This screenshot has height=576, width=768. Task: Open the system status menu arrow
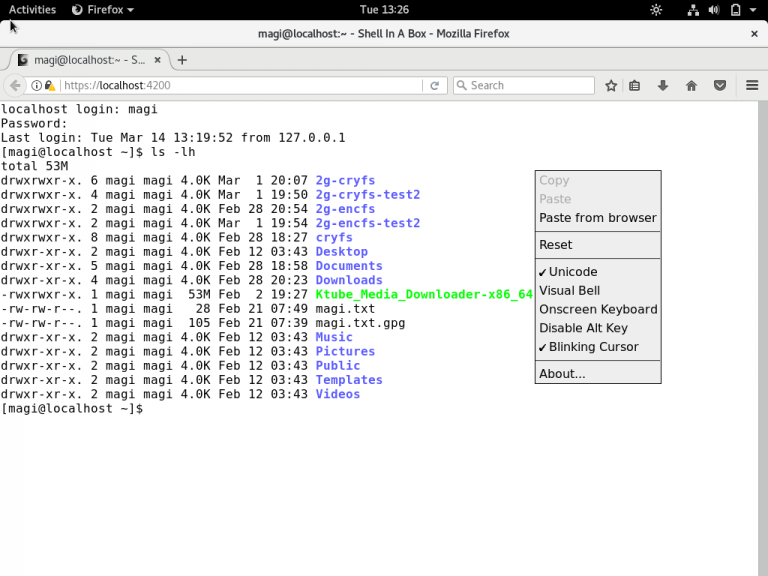[x=755, y=10]
